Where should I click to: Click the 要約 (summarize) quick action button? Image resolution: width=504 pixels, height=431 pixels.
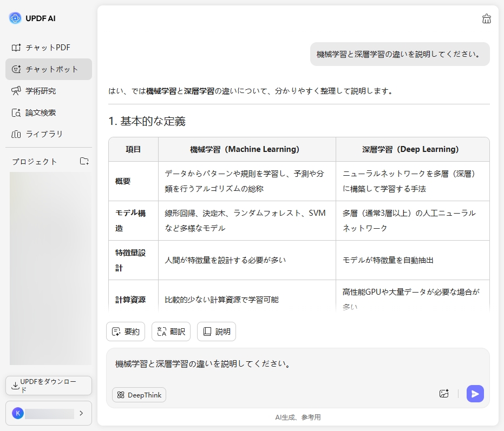pos(126,331)
